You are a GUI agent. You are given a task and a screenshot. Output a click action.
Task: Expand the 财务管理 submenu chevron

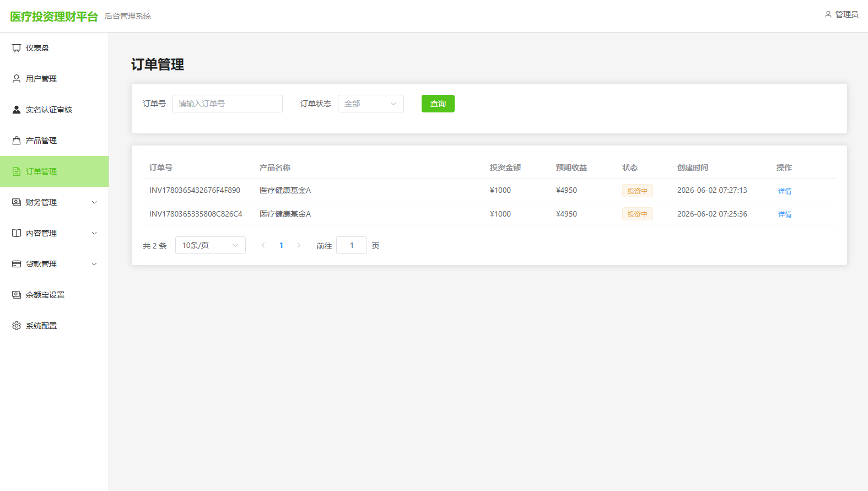pyautogui.click(x=94, y=202)
